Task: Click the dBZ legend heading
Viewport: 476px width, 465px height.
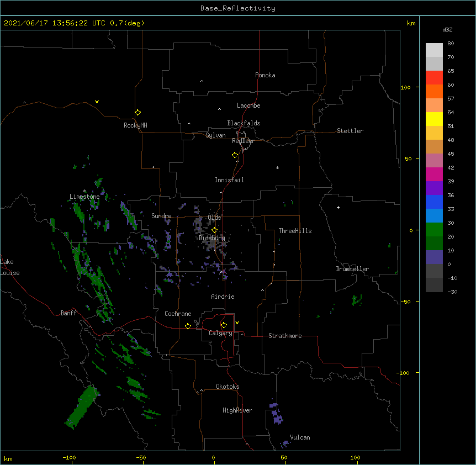Action: coord(447,29)
